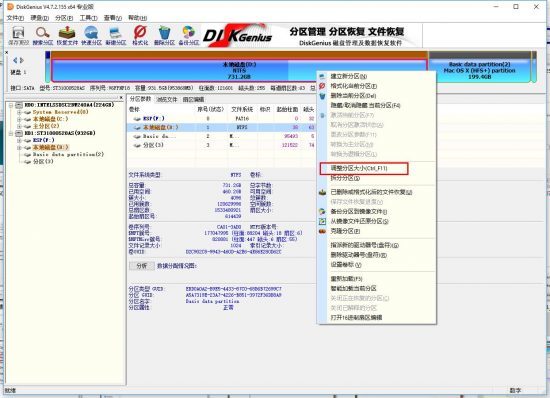Select System Reserved(0) in the disk tree
The image size is (550, 398).
pyautogui.click(x=60, y=112)
